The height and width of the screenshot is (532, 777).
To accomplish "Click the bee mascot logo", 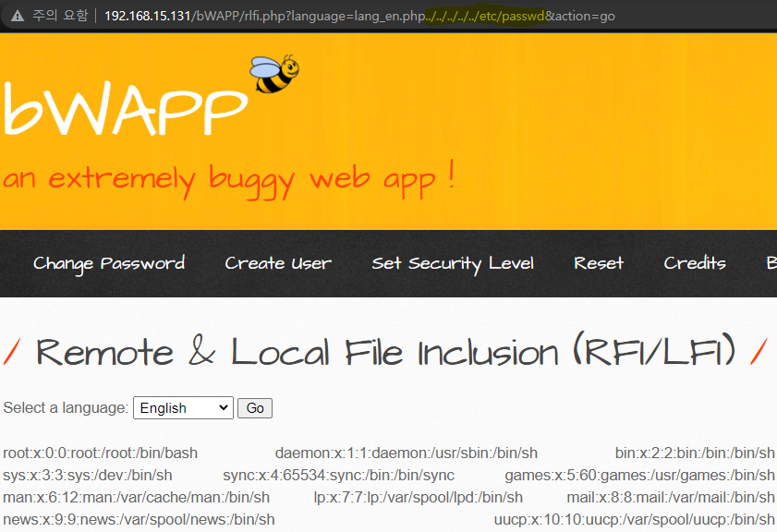I will pos(274,74).
